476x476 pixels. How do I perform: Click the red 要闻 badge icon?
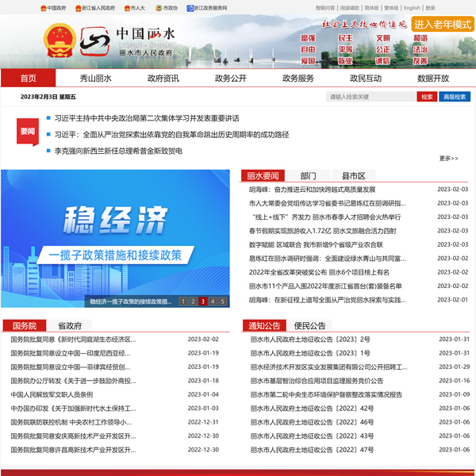(x=28, y=132)
